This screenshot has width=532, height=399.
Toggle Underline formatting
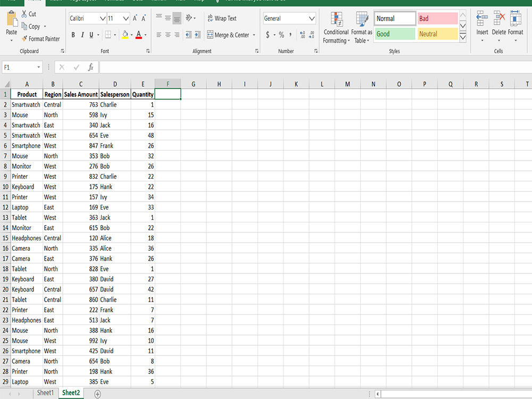point(91,35)
